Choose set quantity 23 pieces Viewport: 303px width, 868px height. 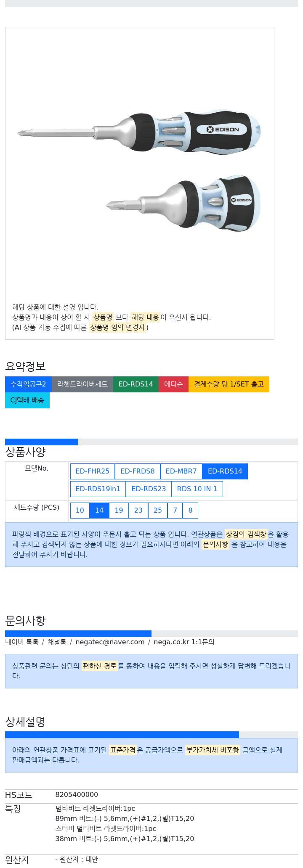[x=138, y=511]
